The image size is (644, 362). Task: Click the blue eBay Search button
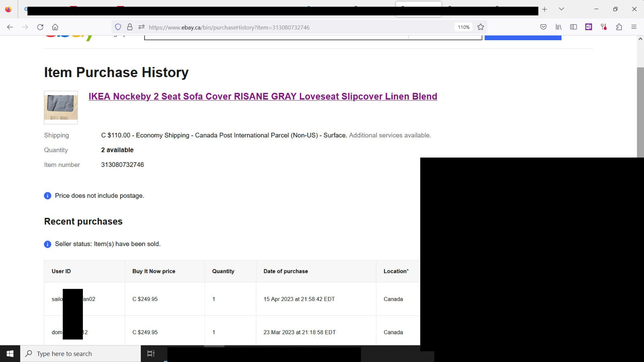click(523, 37)
